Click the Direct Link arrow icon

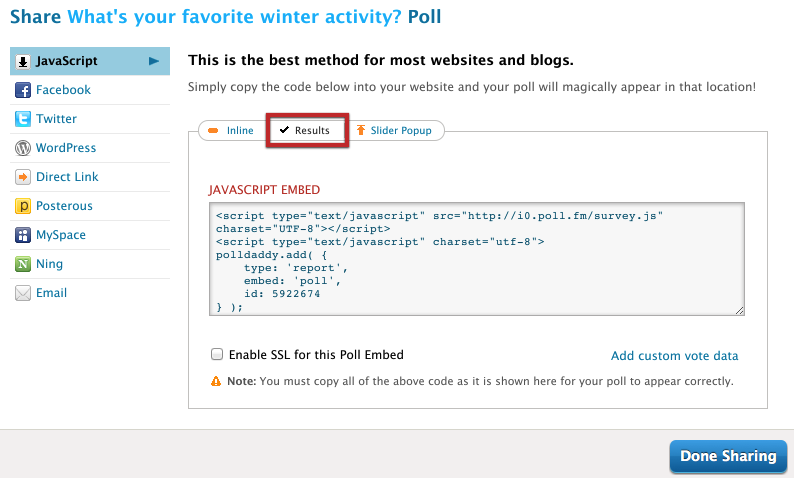click(22, 177)
